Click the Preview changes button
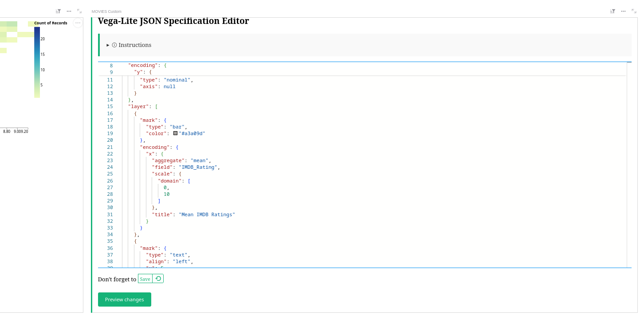This screenshot has width=644, height=319. coord(125,300)
